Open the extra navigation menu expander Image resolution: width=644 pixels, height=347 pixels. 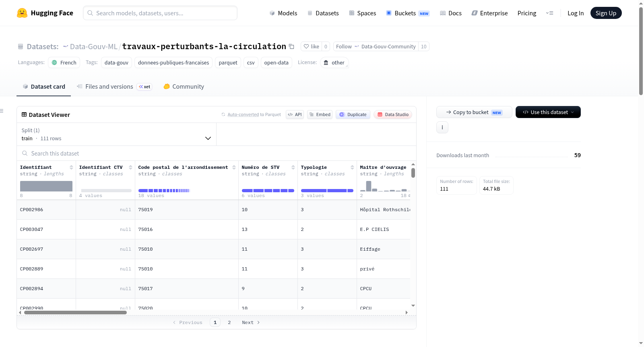(x=549, y=13)
